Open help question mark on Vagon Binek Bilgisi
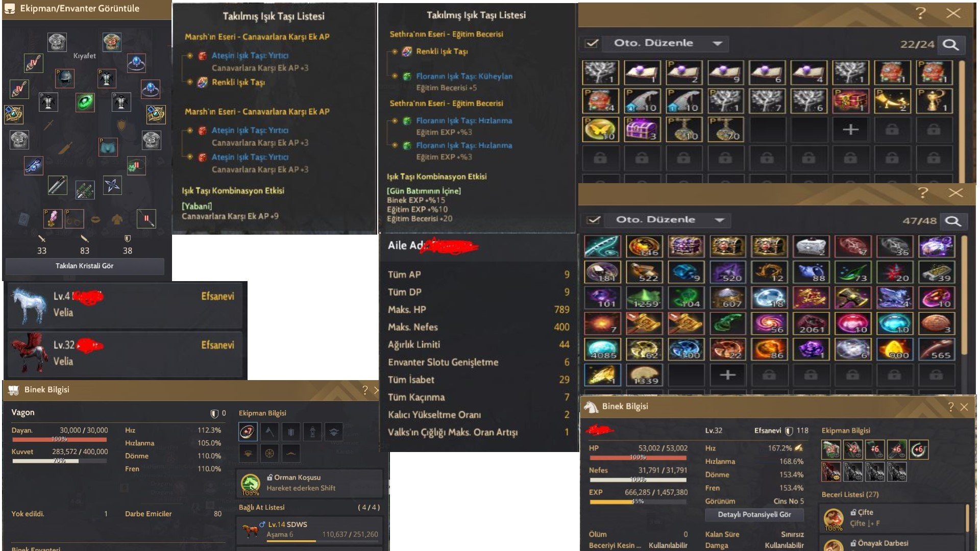 tap(365, 390)
